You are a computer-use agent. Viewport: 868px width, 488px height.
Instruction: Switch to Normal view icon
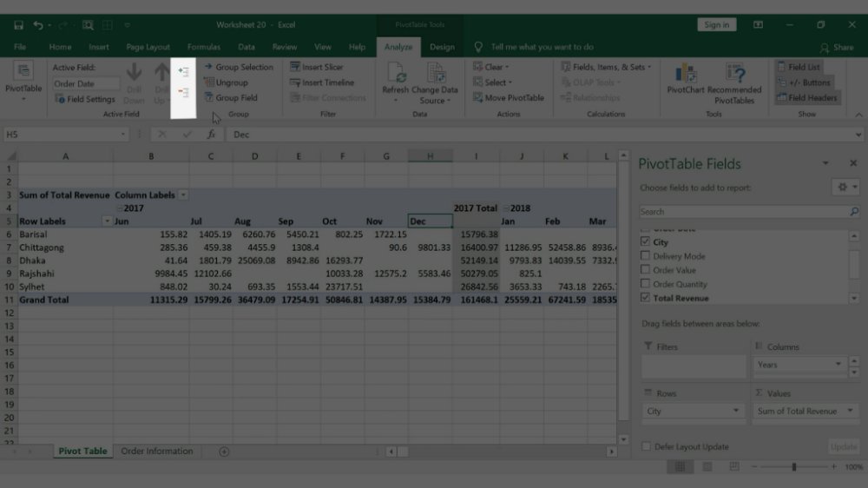pos(680,467)
